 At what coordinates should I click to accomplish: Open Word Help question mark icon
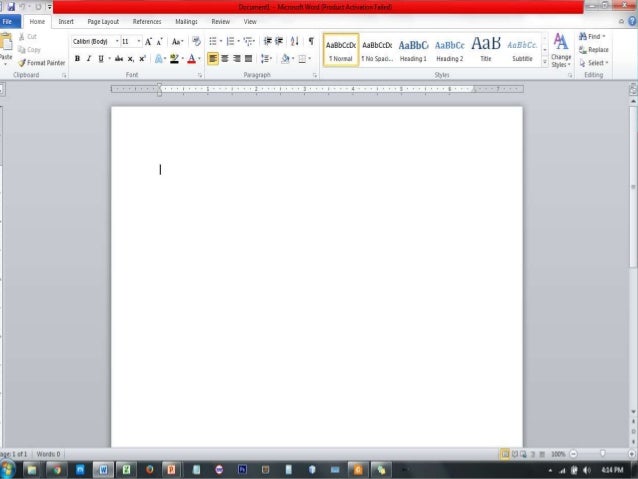click(x=631, y=21)
